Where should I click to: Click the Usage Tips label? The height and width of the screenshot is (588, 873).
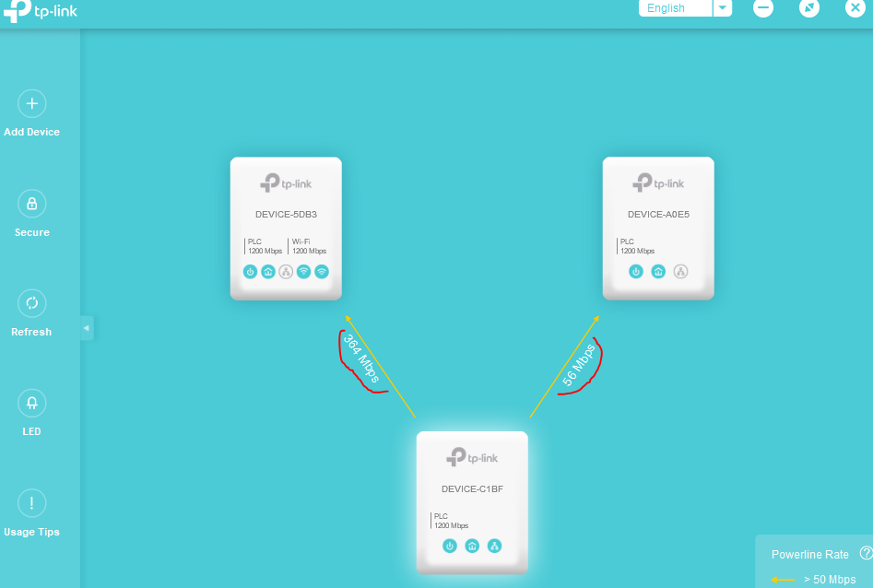[x=31, y=532]
